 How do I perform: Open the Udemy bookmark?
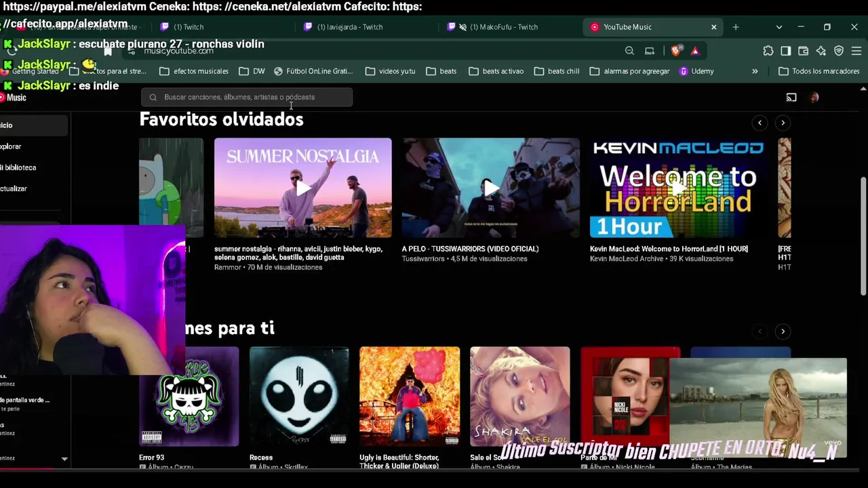click(696, 71)
